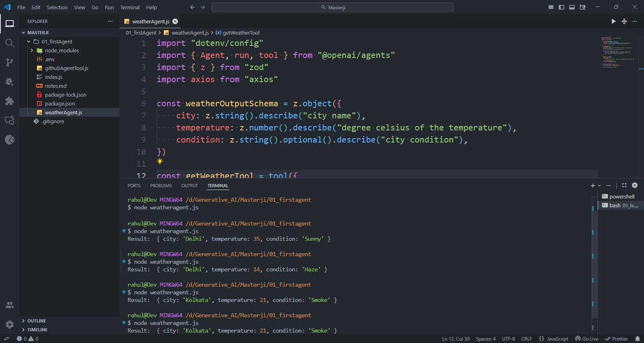Open the File menu
The image size is (644, 343).
pos(21,8)
